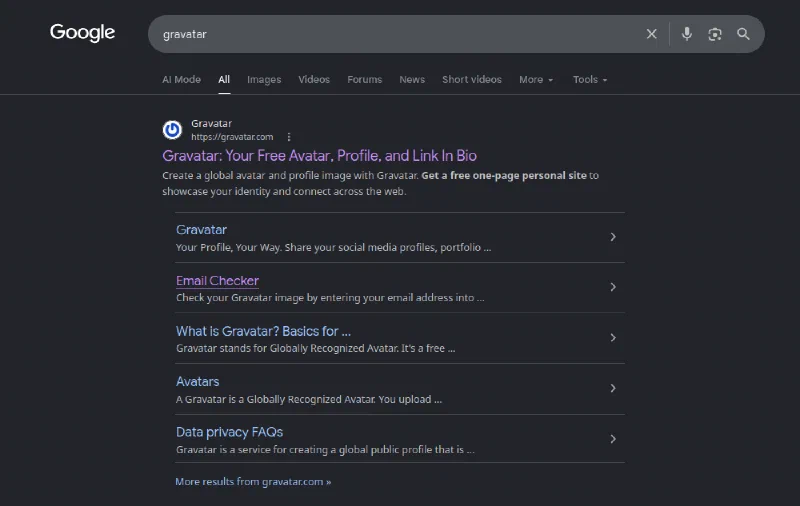Open Gravatar: Your Free Avatar result title
The image size is (800, 506).
point(319,156)
